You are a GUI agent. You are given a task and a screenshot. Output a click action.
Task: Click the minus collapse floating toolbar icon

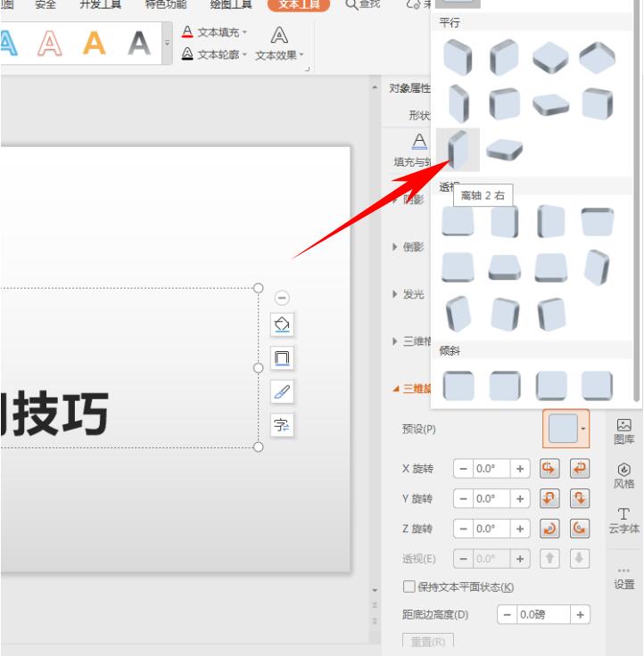tap(282, 298)
